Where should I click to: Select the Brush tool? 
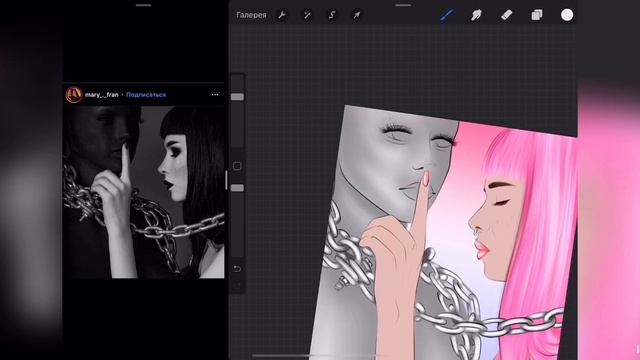(447, 15)
